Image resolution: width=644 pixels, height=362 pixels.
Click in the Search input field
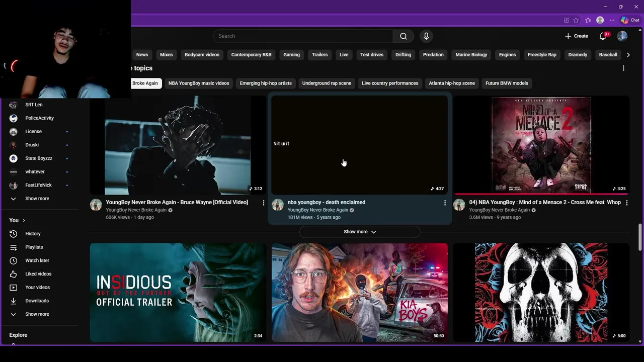click(x=303, y=36)
